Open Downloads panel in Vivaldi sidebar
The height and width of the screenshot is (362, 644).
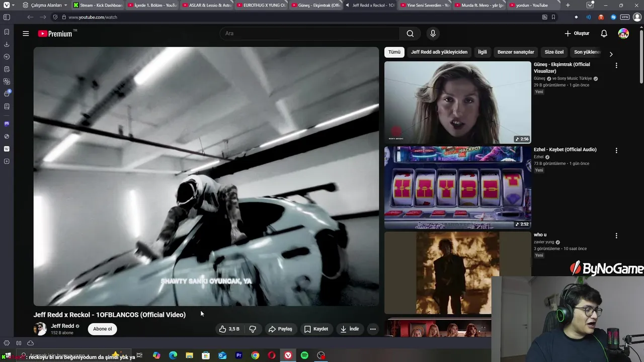pyautogui.click(x=7, y=44)
